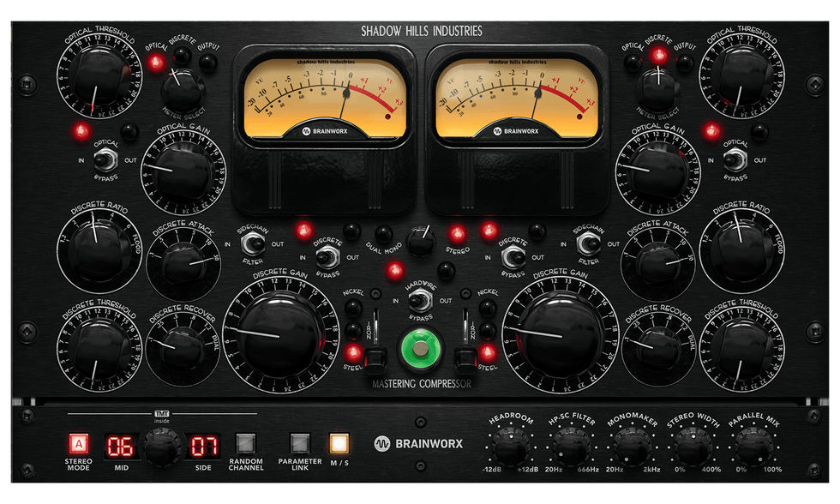Click the right channel Meter Select knob
Viewport: 840px width, 504px height.
pyautogui.click(x=657, y=89)
